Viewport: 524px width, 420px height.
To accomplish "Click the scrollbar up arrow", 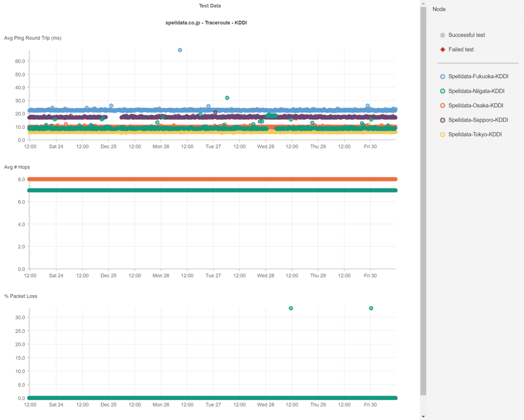I will 423,3.
